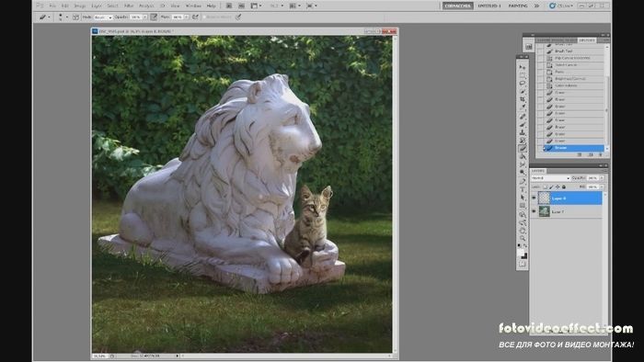Select the 3D Rotate tool
Screen dimensions: 644x362
pos(523,214)
